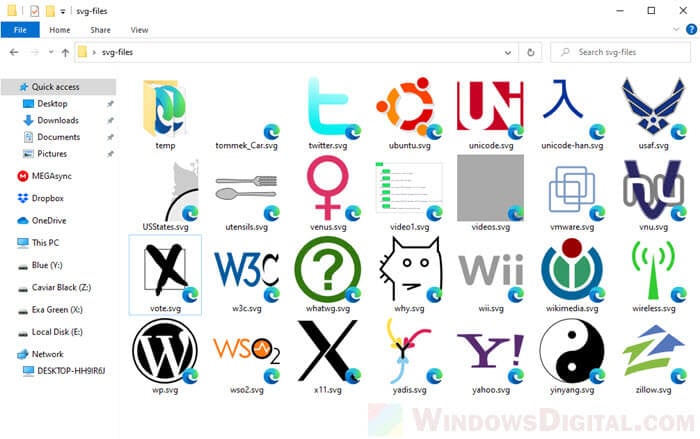The image size is (700, 439).
Task: Open recent locations dropdown arrow
Action: [x=51, y=52]
